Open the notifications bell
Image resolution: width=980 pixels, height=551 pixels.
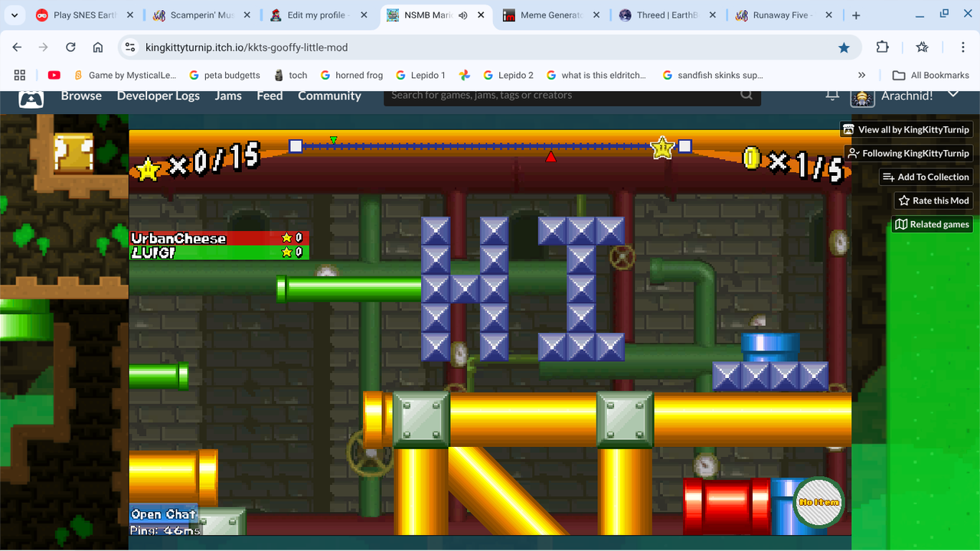pos(832,95)
